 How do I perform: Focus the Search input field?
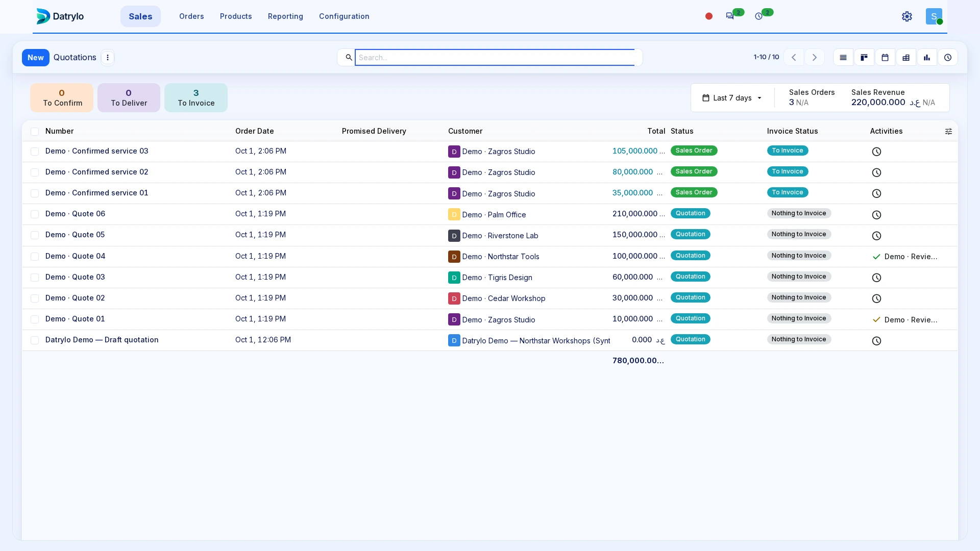coord(495,58)
